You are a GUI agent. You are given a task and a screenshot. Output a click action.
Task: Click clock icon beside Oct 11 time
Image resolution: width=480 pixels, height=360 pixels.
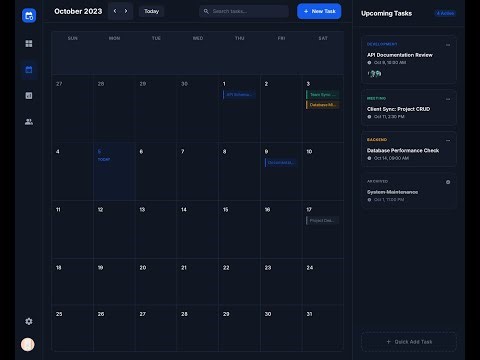coord(369,117)
